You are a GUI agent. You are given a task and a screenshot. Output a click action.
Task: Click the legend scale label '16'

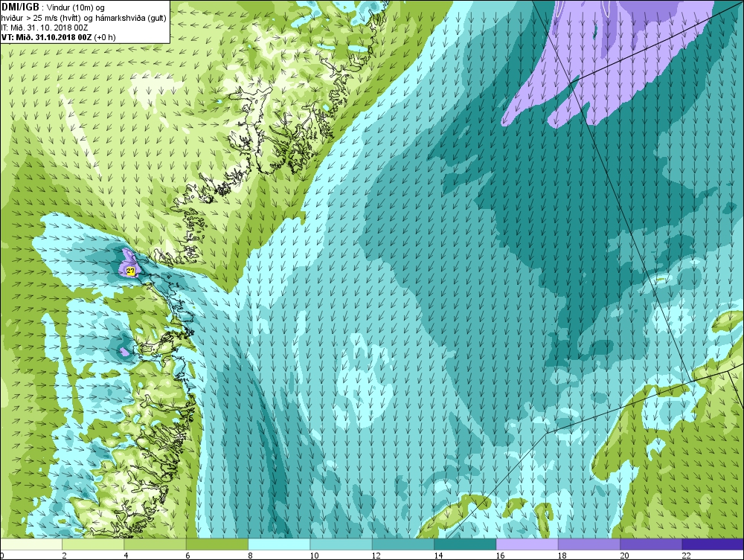tap(500, 556)
